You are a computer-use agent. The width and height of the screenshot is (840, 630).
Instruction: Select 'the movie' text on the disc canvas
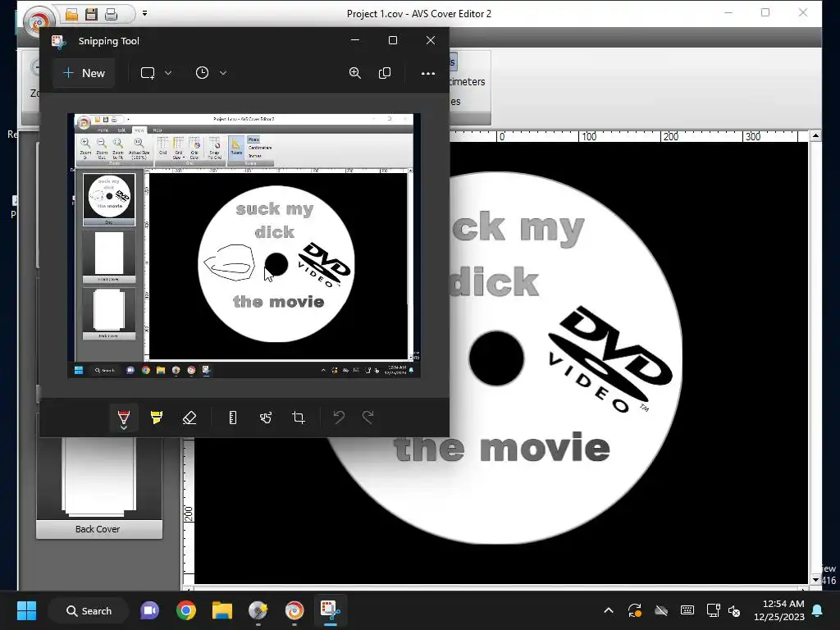tap(502, 449)
